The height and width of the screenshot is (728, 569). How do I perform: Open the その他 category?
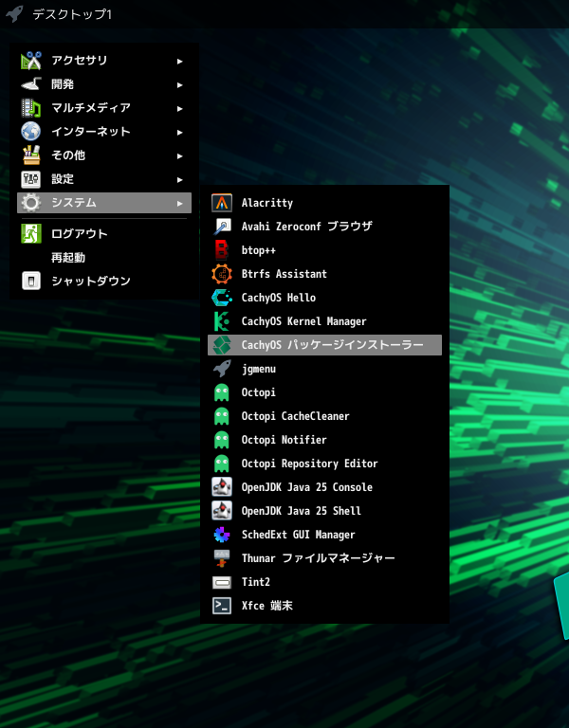[x=104, y=155]
